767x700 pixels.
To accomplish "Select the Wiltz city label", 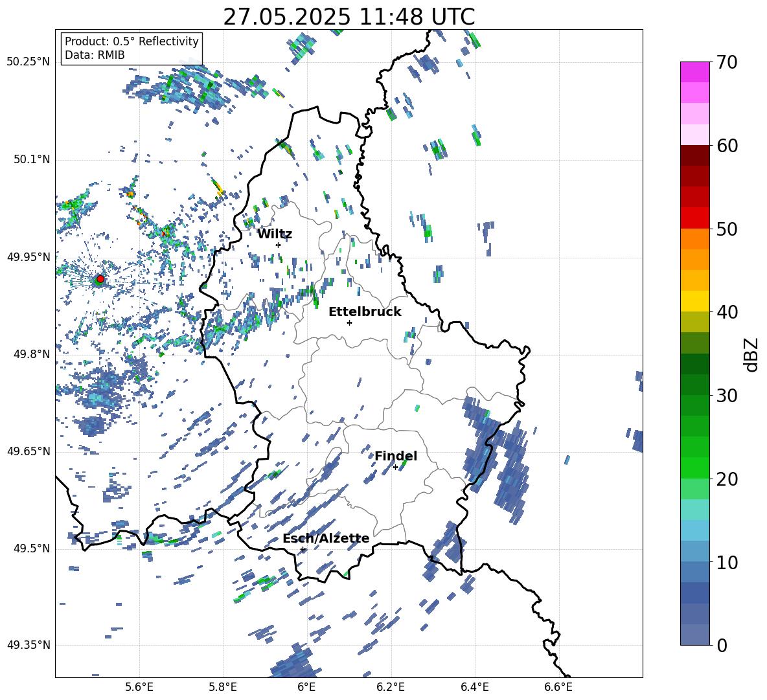I will click(275, 234).
